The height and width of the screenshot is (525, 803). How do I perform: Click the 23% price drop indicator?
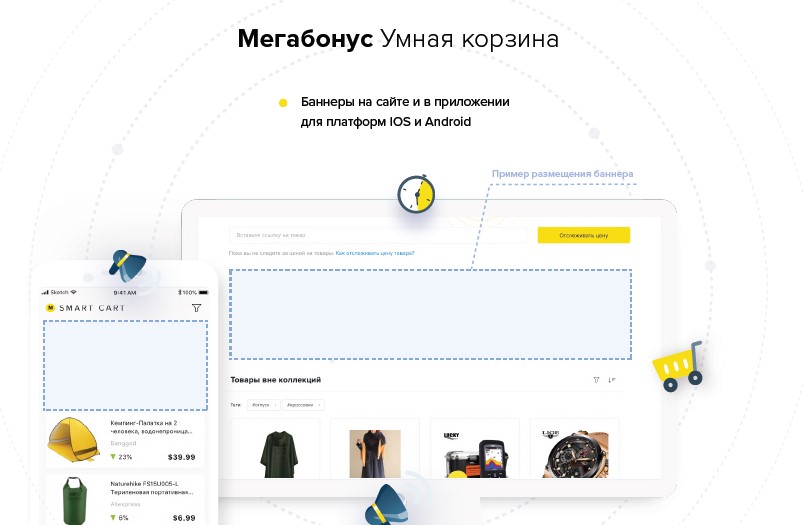tap(121, 457)
